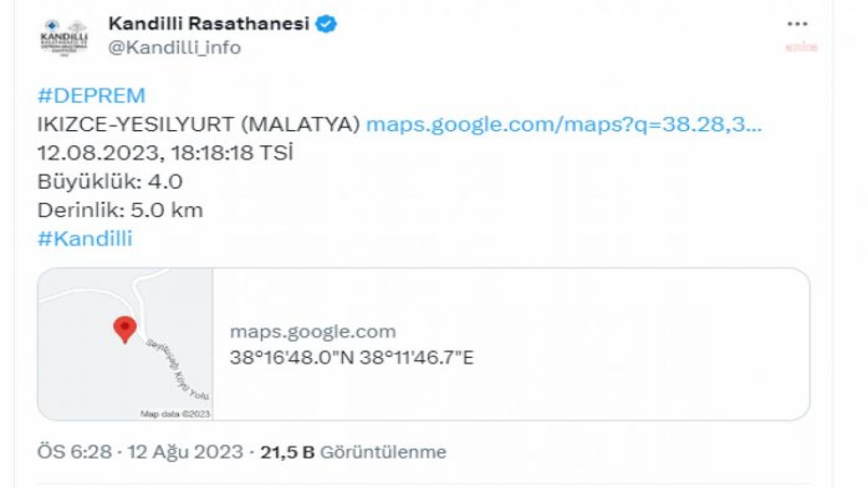
Task: Click the pink watermark logo top right
Action: [x=802, y=47]
